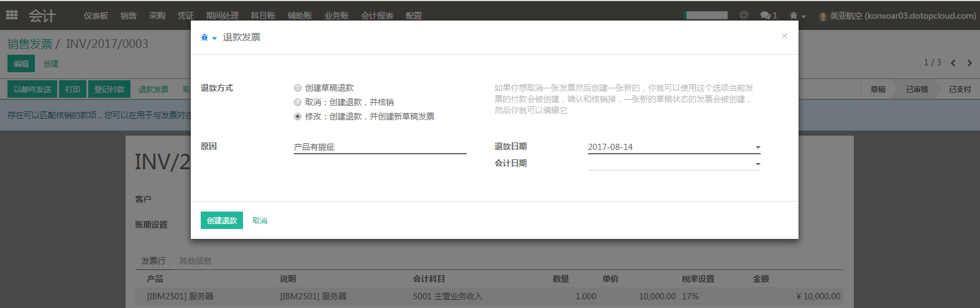Click the 已支付 status stage
Viewport: 980px width, 308px height.
point(959,89)
